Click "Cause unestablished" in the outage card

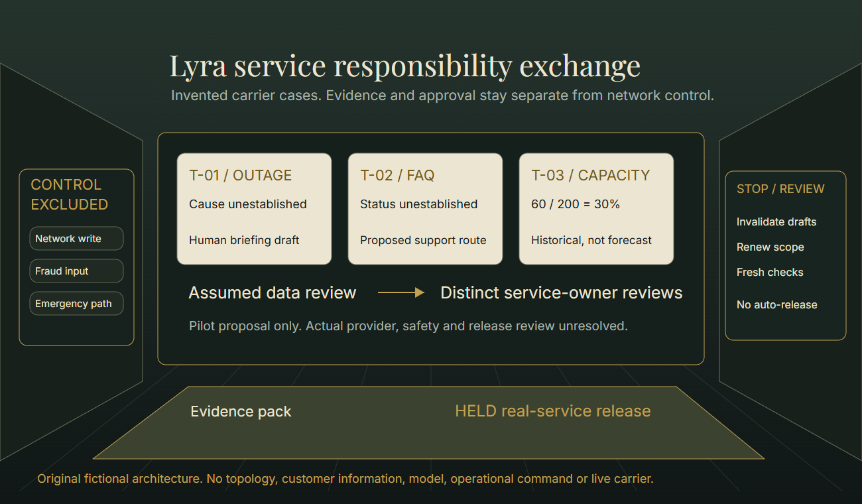tap(248, 204)
